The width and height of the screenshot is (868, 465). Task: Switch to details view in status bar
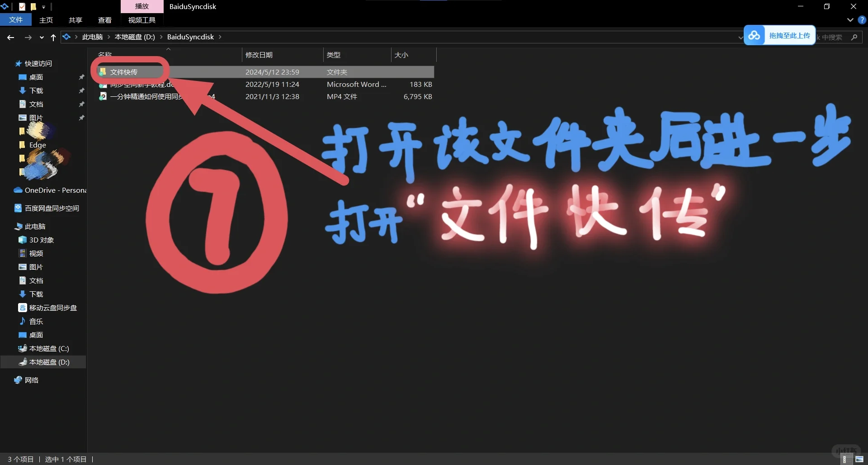pyautogui.click(x=847, y=459)
